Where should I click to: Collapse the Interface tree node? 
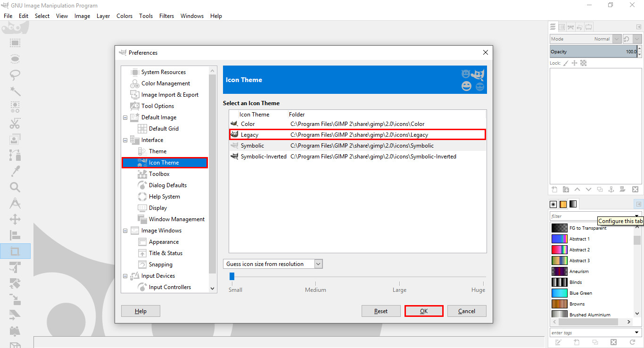pyautogui.click(x=125, y=140)
